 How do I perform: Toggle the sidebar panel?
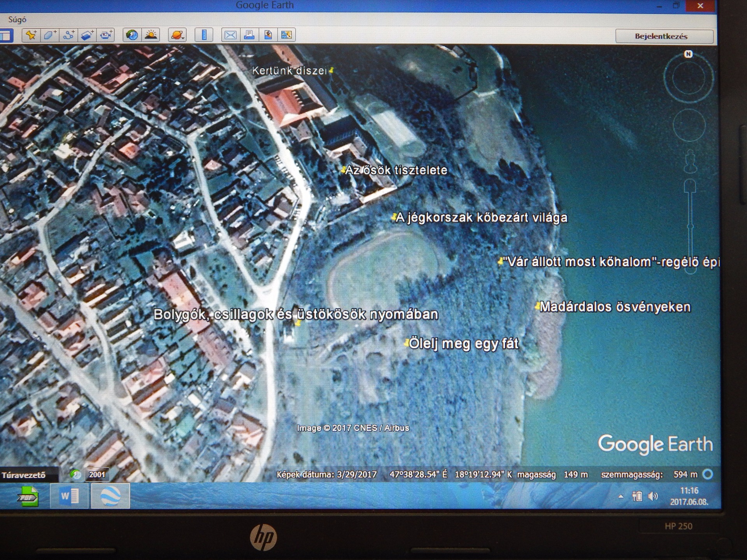tap(6, 36)
